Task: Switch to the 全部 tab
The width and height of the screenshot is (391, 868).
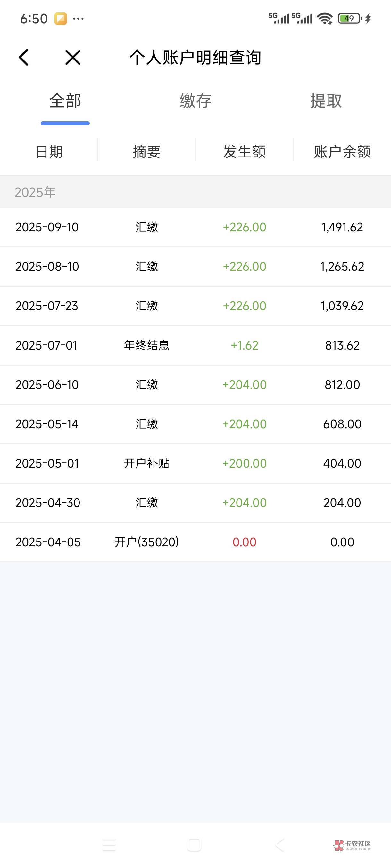Action: coord(65,101)
